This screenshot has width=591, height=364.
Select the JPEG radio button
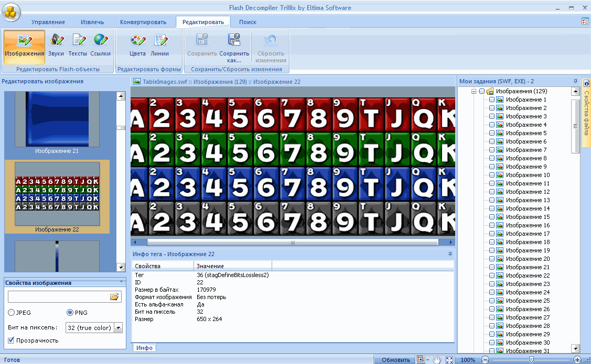point(12,313)
